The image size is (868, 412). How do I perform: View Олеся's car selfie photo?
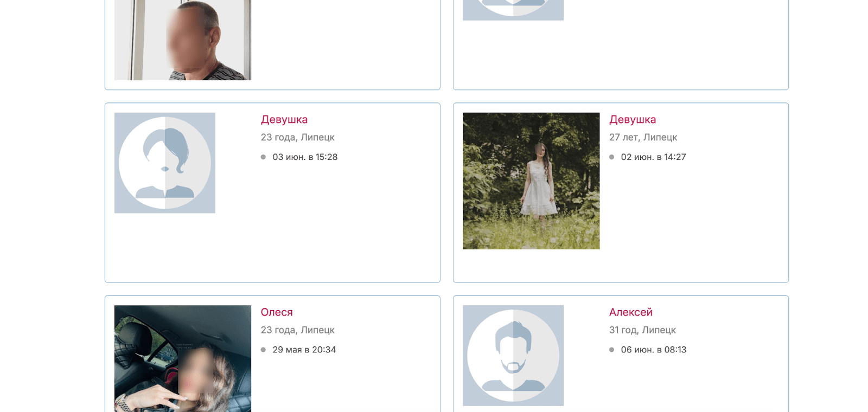coord(183,358)
